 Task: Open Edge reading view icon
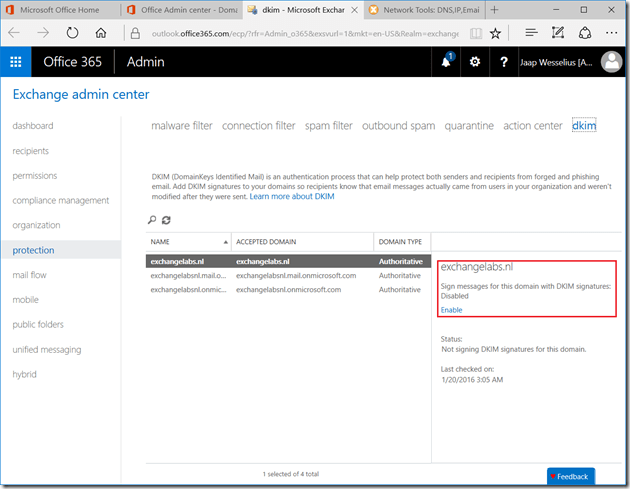click(x=473, y=33)
